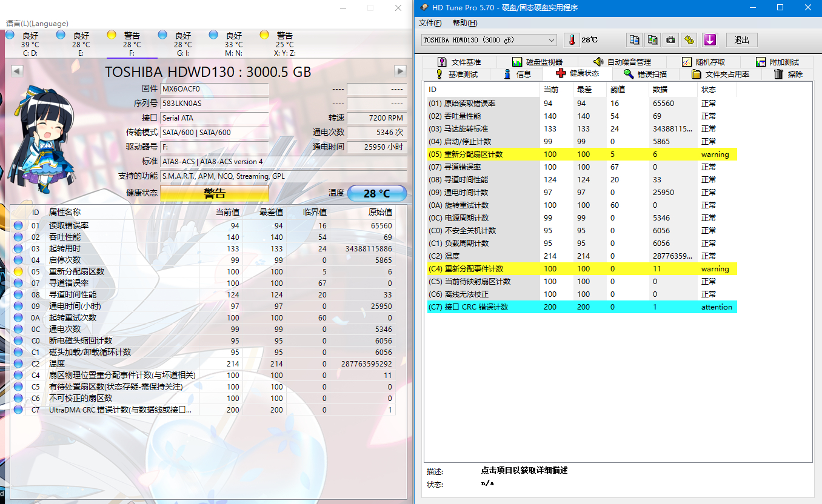Click the blue status circle for 读取错误率 row
Screen dimensions: 822x504
coord(18,225)
